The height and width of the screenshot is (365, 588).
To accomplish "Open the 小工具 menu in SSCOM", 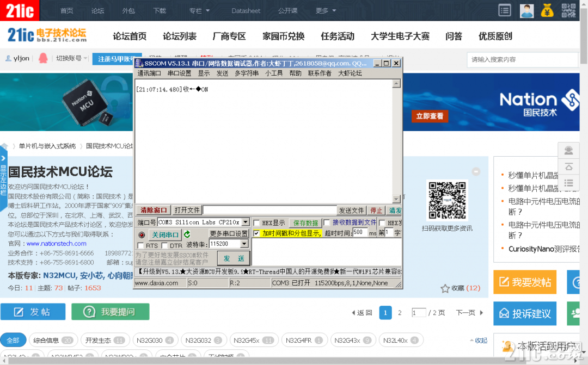I will tap(274, 73).
